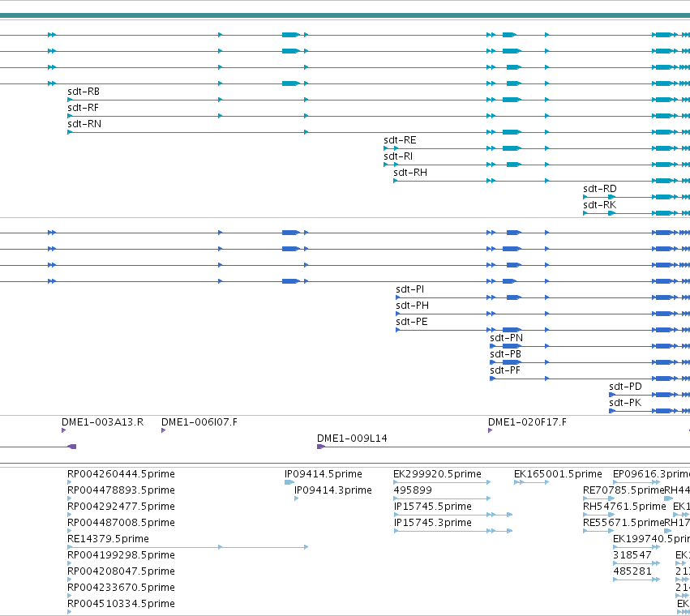Select the EK199740.5prime EST label
The image size is (690, 616).
click(651, 539)
